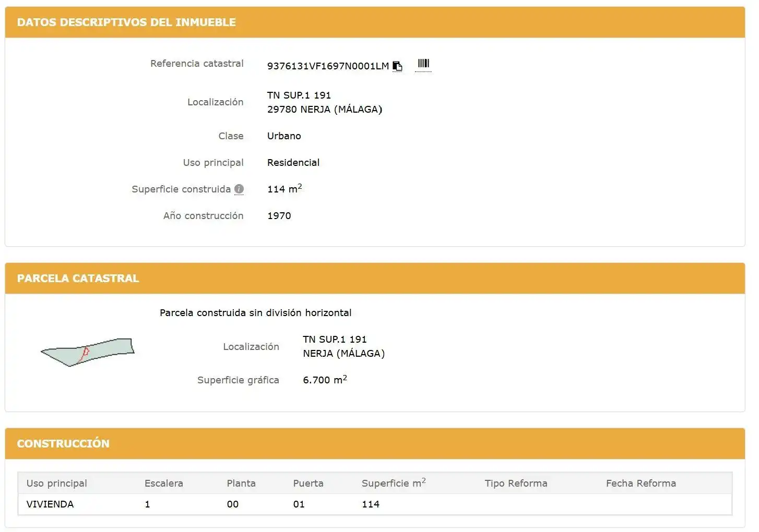Click the 'Superficie m2' column header
Screen dimensions: 759x532
[x=394, y=483]
